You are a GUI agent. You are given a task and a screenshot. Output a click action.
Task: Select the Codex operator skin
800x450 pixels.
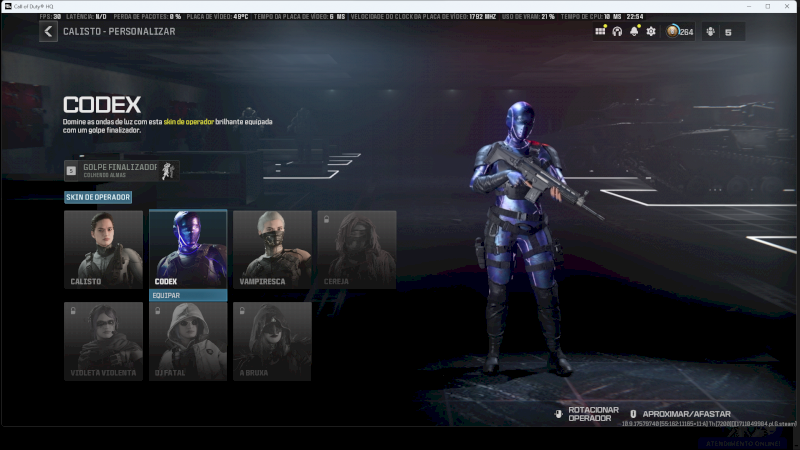click(188, 249)
